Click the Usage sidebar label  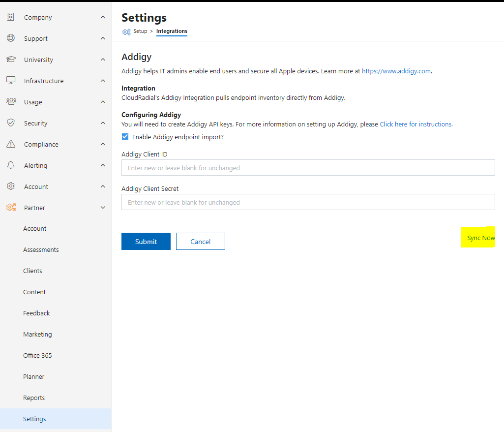click(33, 102)
